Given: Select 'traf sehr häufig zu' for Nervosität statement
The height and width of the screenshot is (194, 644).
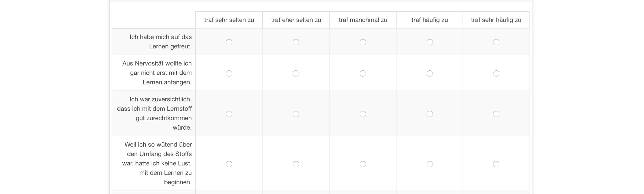Looking at the screenshot, I should point(496,73).
